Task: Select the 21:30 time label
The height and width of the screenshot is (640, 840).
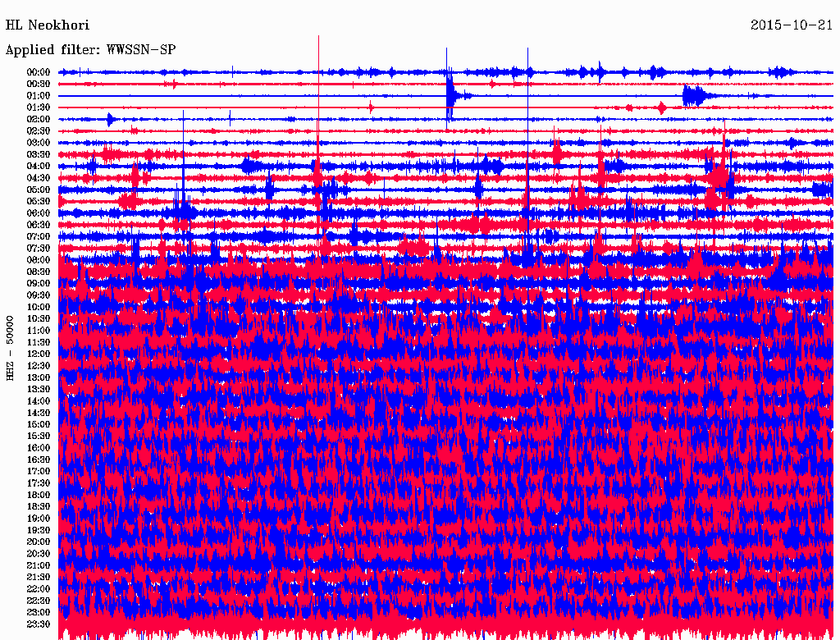Action: point(39,577)
